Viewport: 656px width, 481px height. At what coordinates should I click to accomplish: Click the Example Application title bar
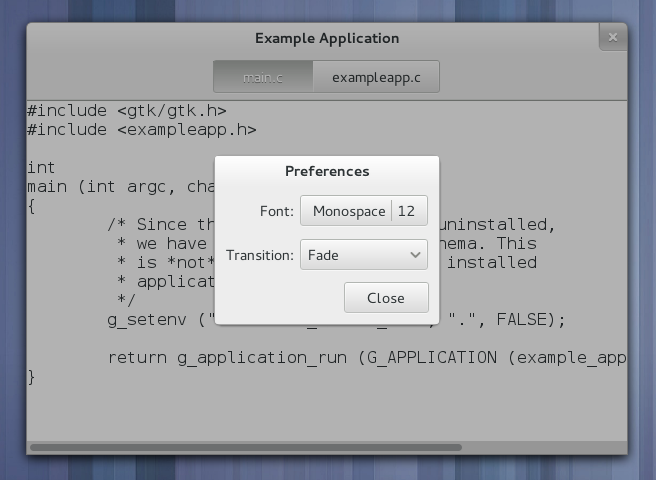pos(327,38)
